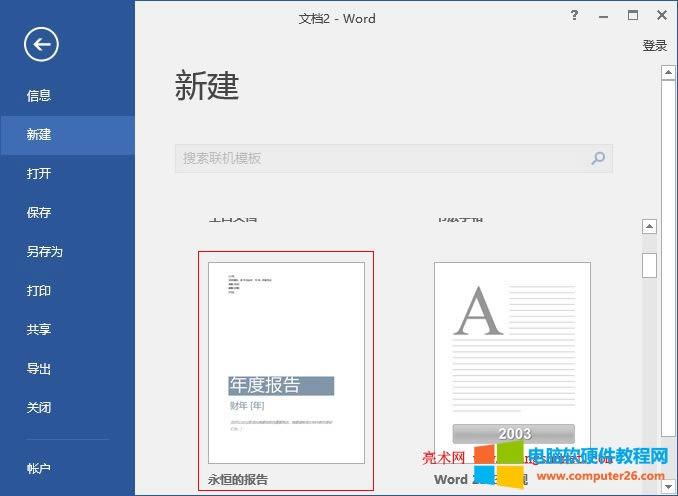
Task: Click the template list scrollbar thumb
Action: 649,264
